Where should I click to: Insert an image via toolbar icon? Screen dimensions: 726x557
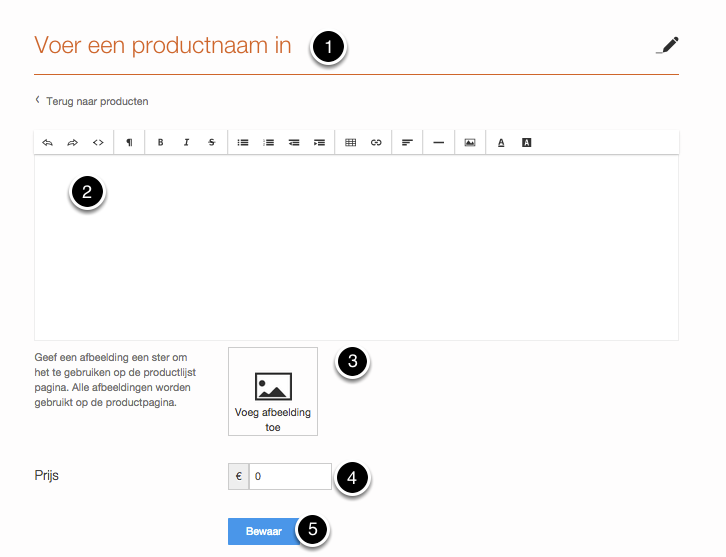tap(470, 143)
